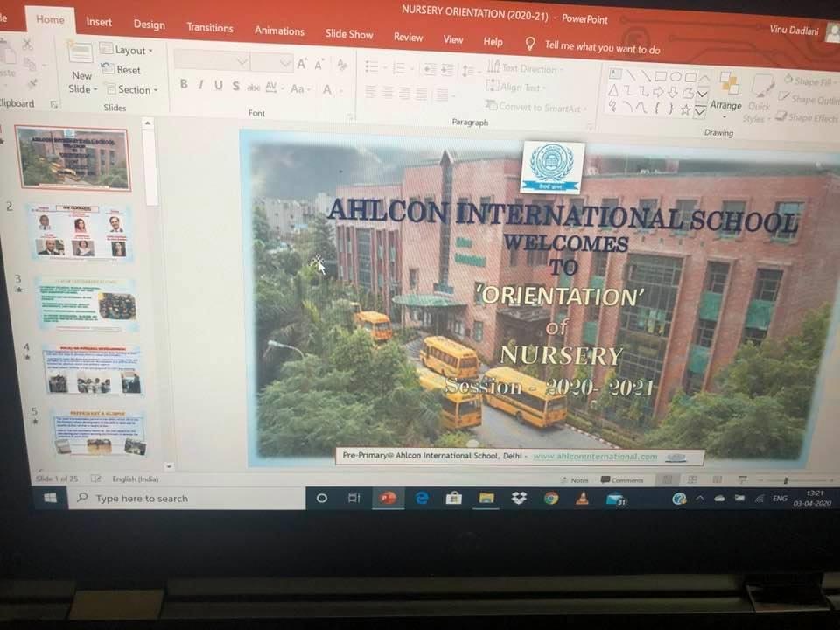Open File Explorer from taskbar
Screen dimensions: 840x630
(x=486, y=499)
